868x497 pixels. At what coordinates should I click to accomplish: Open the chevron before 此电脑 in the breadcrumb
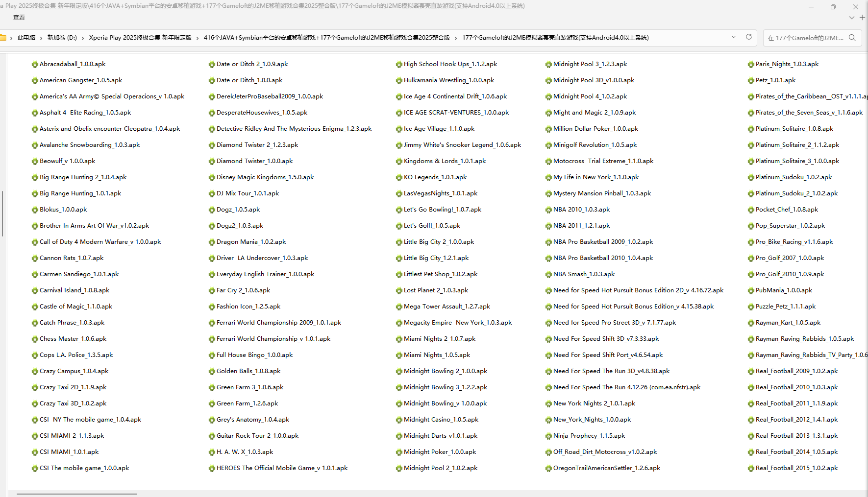[11, 38]
